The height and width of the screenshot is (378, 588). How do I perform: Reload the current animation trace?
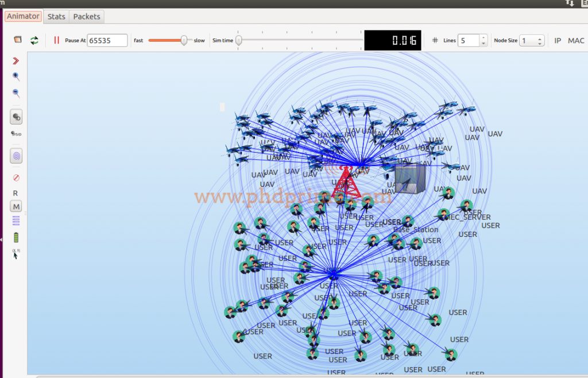click(x=34, y=40)
